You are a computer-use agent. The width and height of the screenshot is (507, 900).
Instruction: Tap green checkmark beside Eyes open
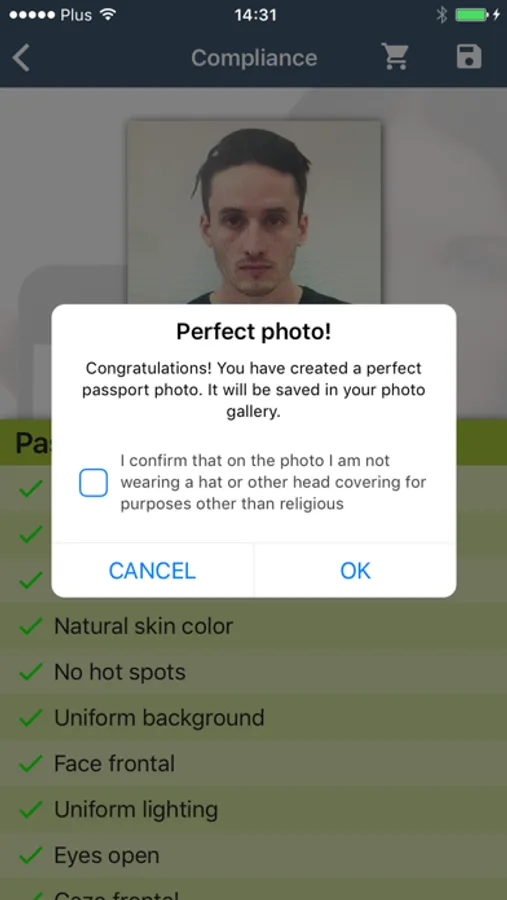(x=30, y=856)
